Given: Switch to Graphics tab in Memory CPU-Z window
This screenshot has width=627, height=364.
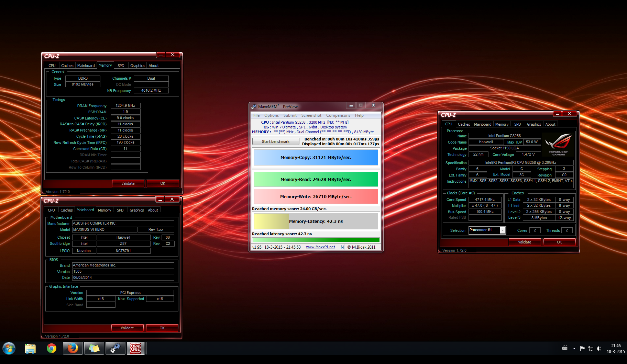Looking at the screenshot, I should click(137, 66).
